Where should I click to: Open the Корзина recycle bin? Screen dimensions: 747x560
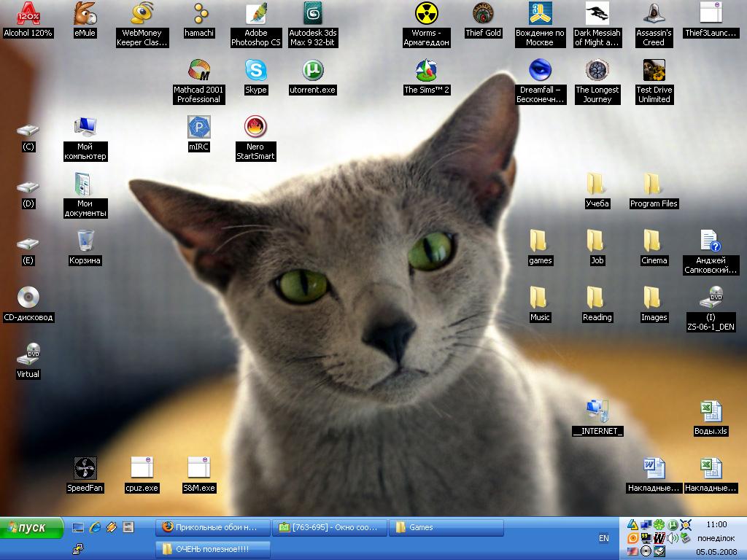coord(85,241)
